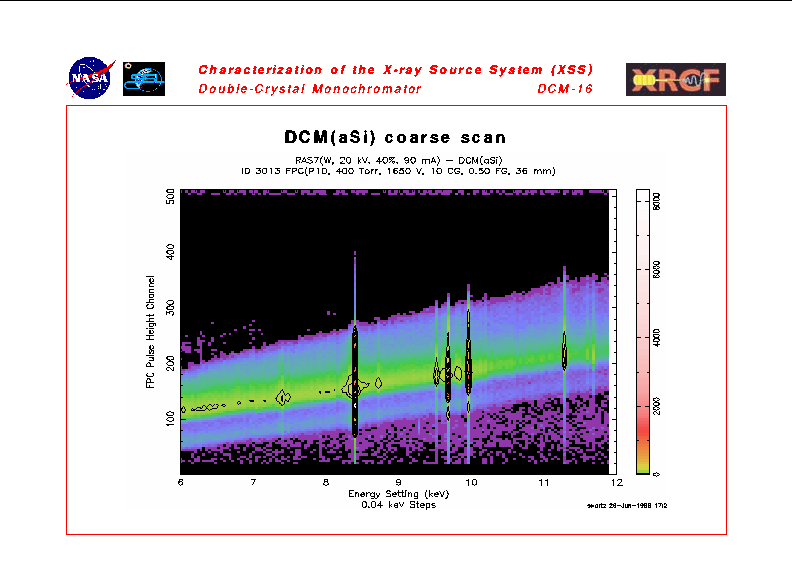The image size is (792, 572).
Task: Click the '0.04 keV Steps' caption
Action: (x=396, y=505)
